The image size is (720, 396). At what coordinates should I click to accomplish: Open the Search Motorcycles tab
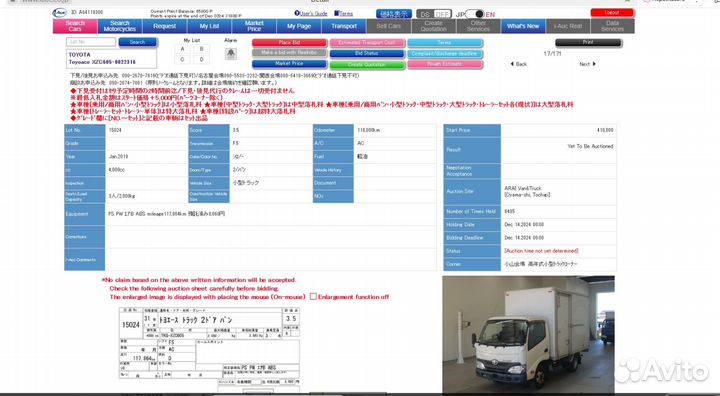click(119, 26)
